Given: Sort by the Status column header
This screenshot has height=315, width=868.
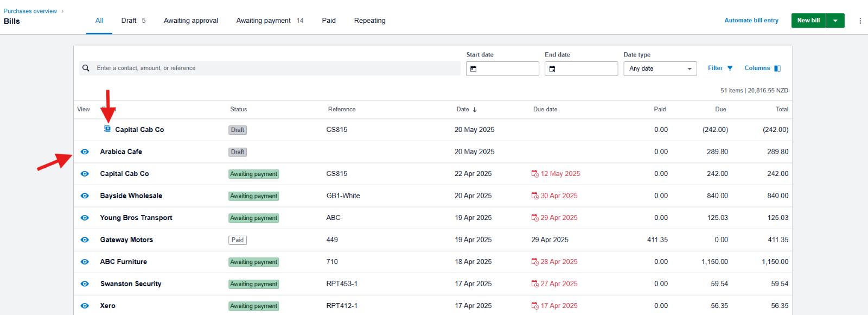Looking at the screenshot, I should (x=239, y=110).
